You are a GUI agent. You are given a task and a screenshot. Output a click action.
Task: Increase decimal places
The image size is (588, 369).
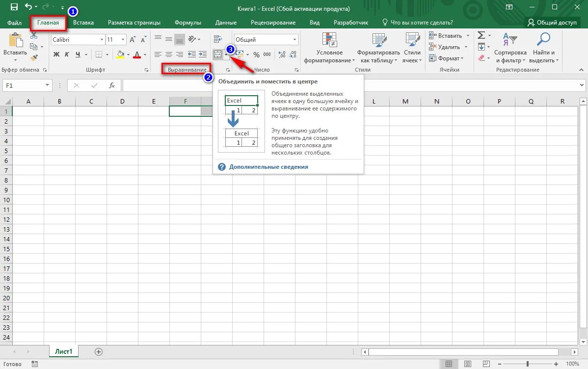[282, 55]
